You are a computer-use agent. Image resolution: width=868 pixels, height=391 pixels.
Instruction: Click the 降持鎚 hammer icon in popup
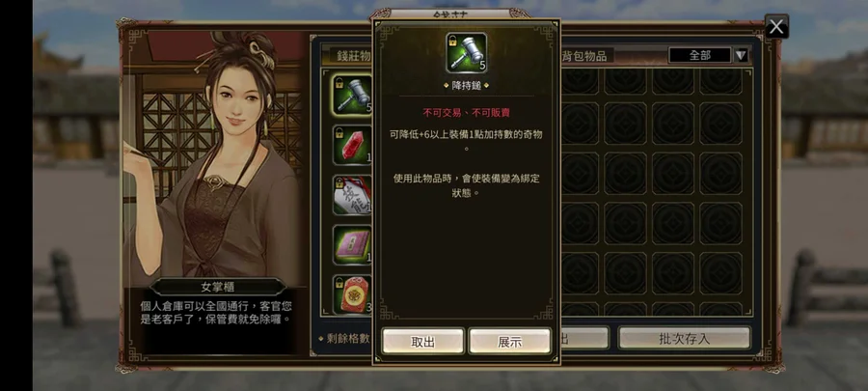click(x=466, y=52)
